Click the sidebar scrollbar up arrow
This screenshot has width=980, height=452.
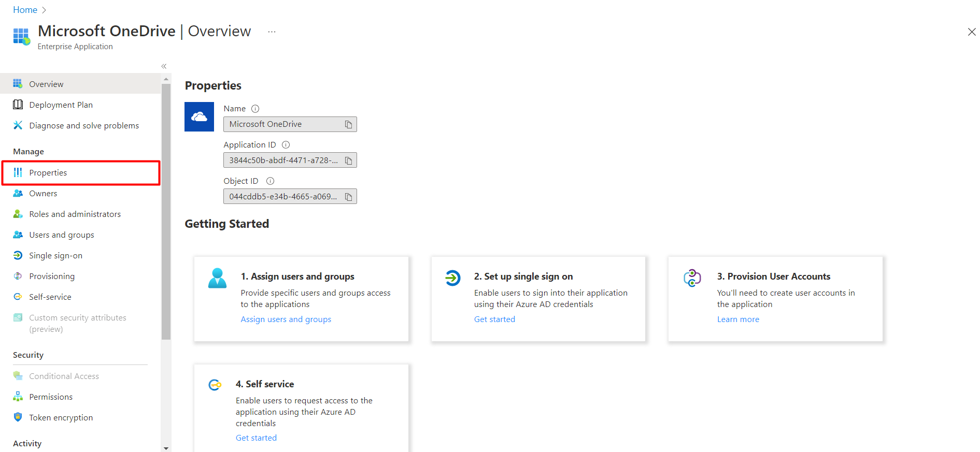(166, 79)
